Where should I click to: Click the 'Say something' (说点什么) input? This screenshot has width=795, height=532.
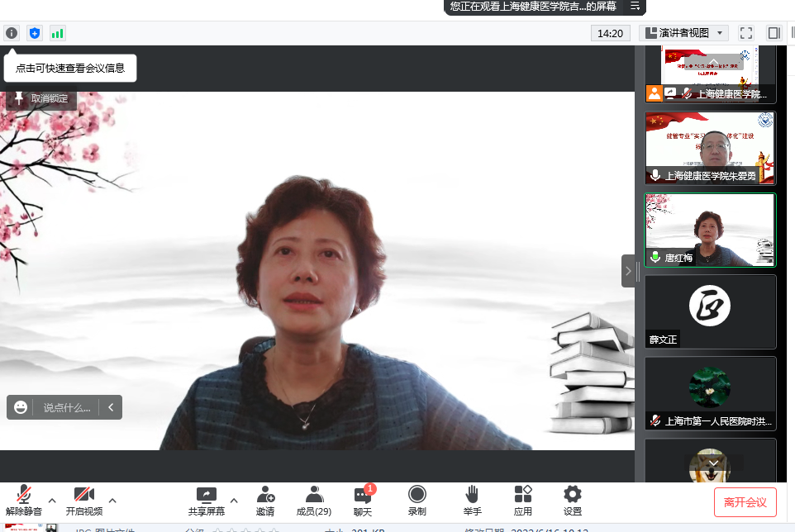66,407
